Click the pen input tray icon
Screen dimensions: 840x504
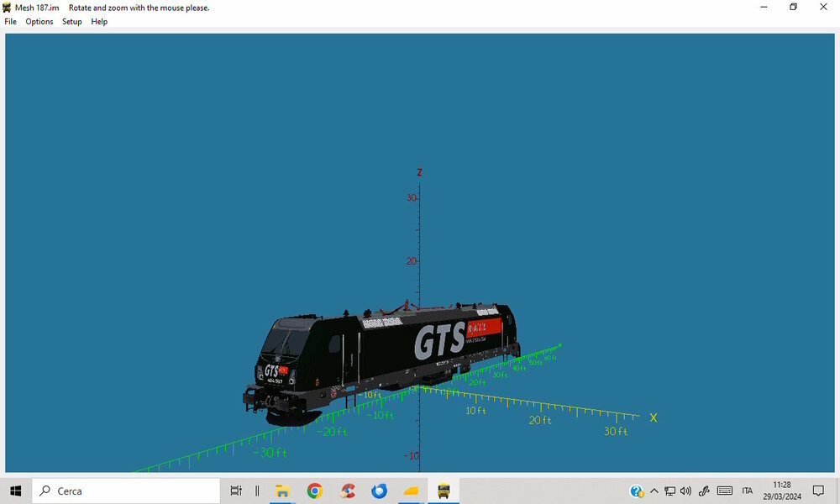tap(704, 491)
